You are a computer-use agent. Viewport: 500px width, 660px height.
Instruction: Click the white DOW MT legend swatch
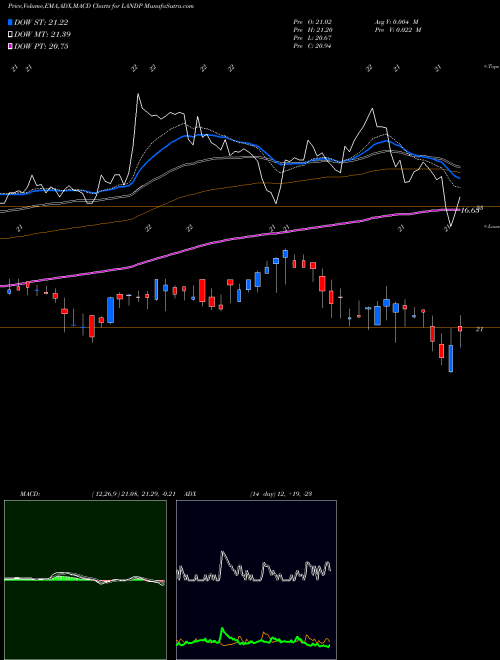10,35
